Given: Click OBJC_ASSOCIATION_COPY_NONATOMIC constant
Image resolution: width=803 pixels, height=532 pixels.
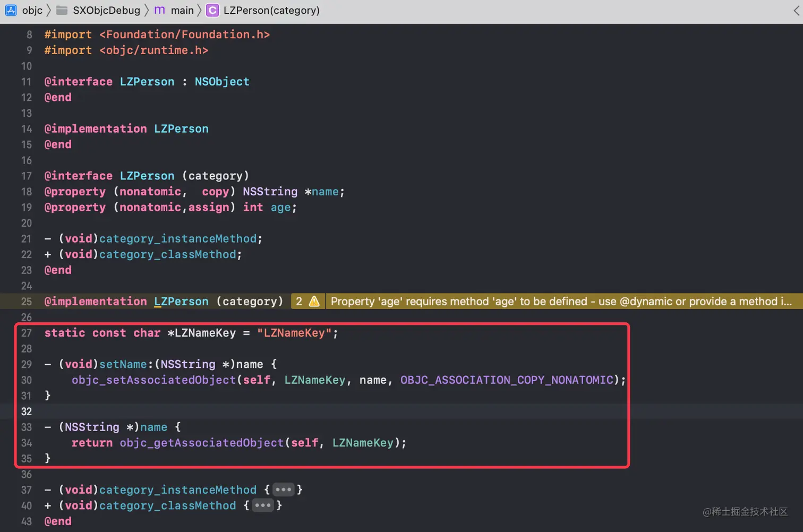Looking at the screenshot, I should (507, 380).
